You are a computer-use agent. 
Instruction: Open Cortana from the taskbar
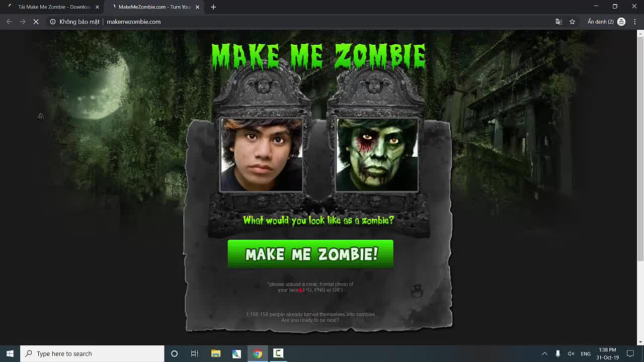[x=174, y=353]
